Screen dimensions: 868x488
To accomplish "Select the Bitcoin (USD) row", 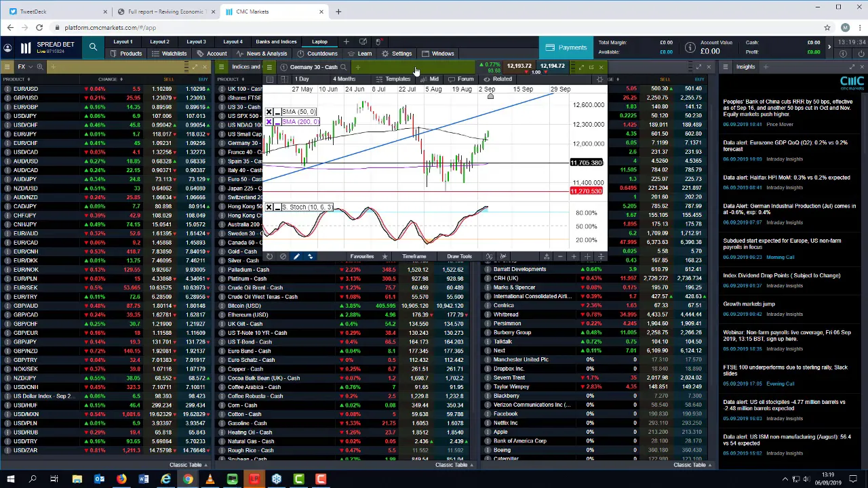I will click(347, 306).
